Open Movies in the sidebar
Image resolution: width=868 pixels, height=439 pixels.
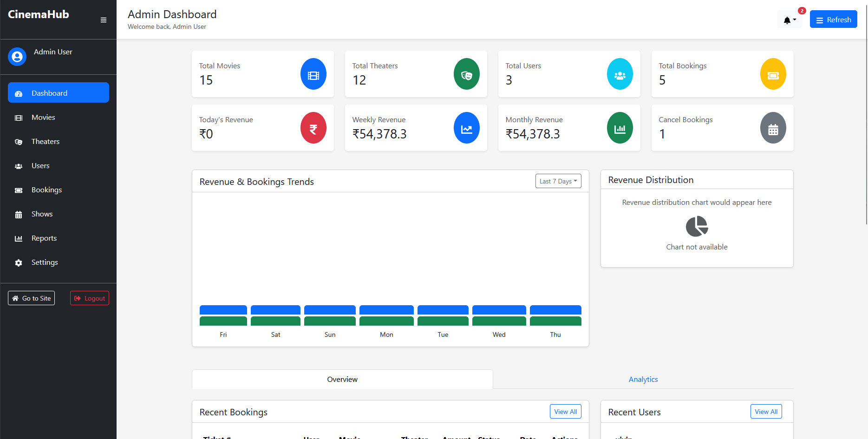point(43,118)
